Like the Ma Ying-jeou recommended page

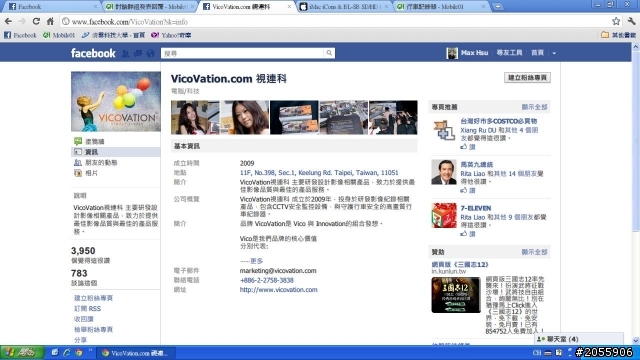click(468, 190)
